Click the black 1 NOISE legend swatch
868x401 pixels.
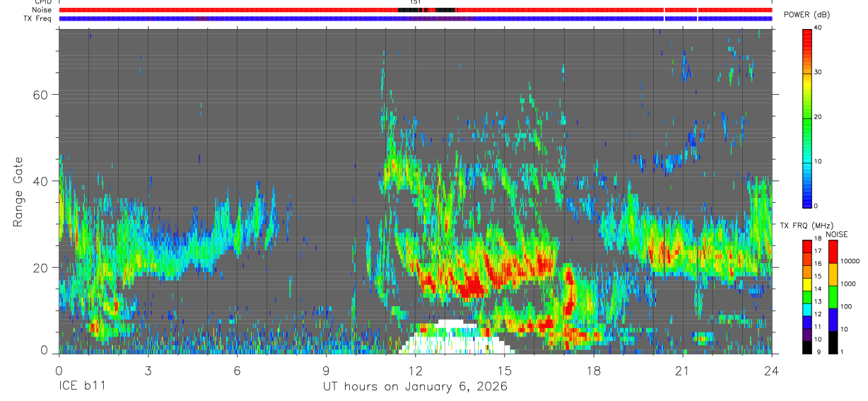point(833,342)
